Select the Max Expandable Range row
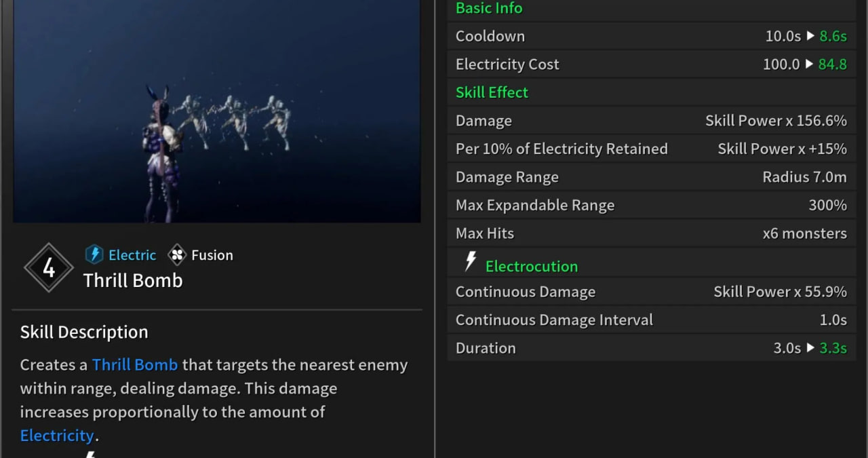The image size is (868, 458). [x=651, y=205]
